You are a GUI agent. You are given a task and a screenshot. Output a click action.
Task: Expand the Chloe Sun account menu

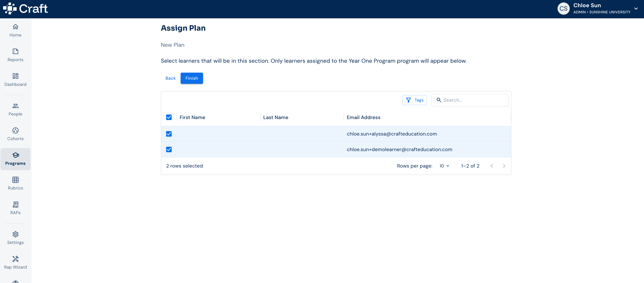point(636,9)
